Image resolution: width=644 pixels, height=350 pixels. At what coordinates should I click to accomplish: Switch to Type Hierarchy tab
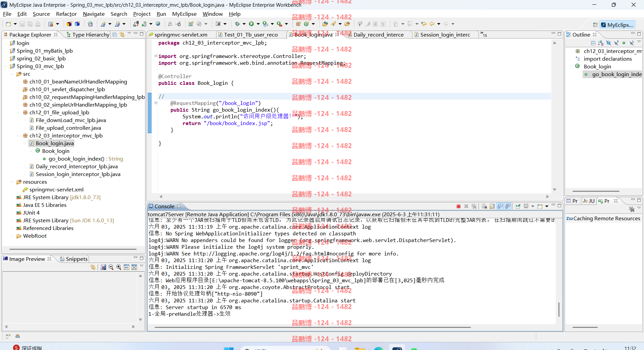pos(88,35)
